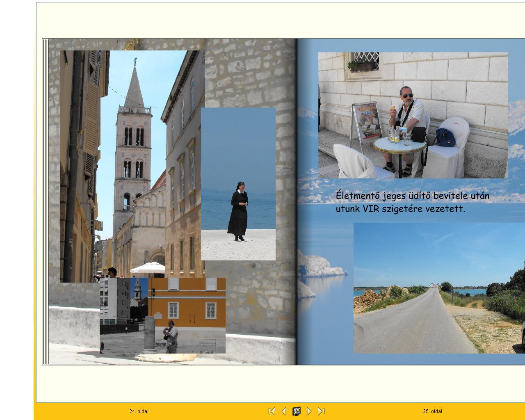The height and width of the screenshot is (420, 525).
Task: Select the orange building photo
Action: pyautogui.click(x=162, y=315)
